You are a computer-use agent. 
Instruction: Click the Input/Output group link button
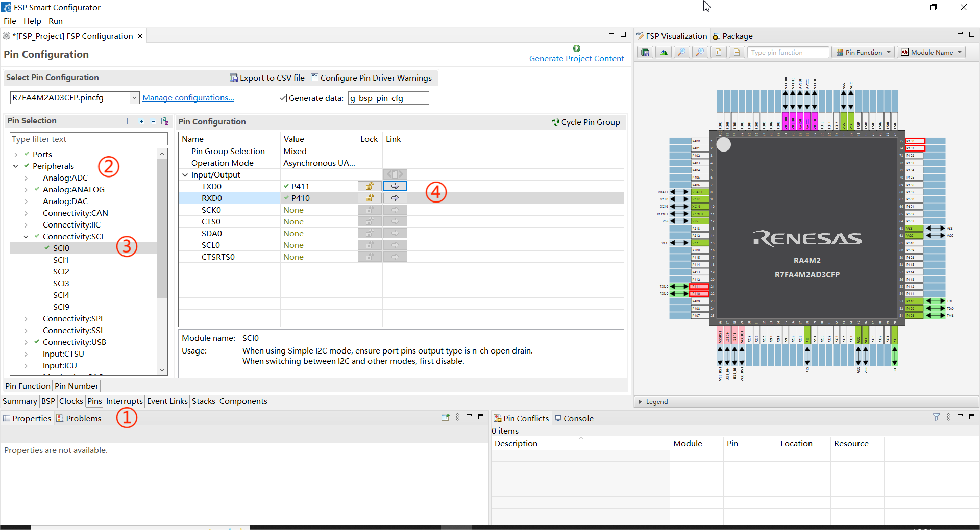(395, 174)
